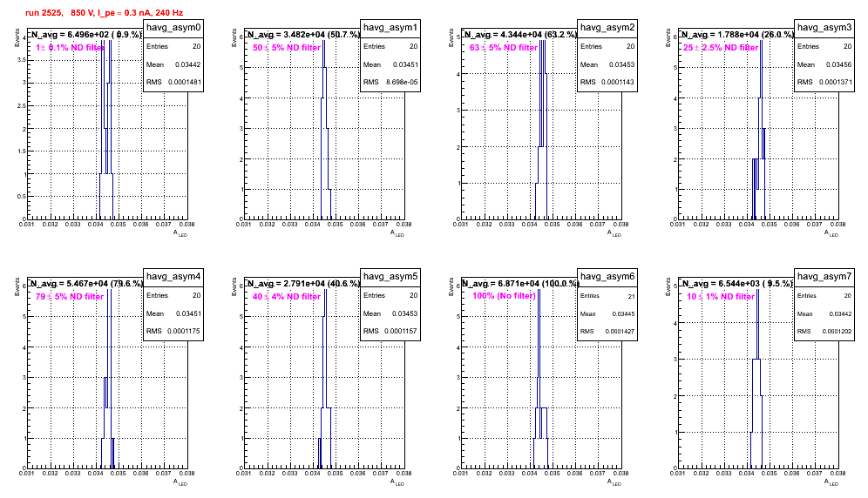
Task: Click the RMS 0.0001427 row in havg_asym6
Action: (x=607, y=332)
